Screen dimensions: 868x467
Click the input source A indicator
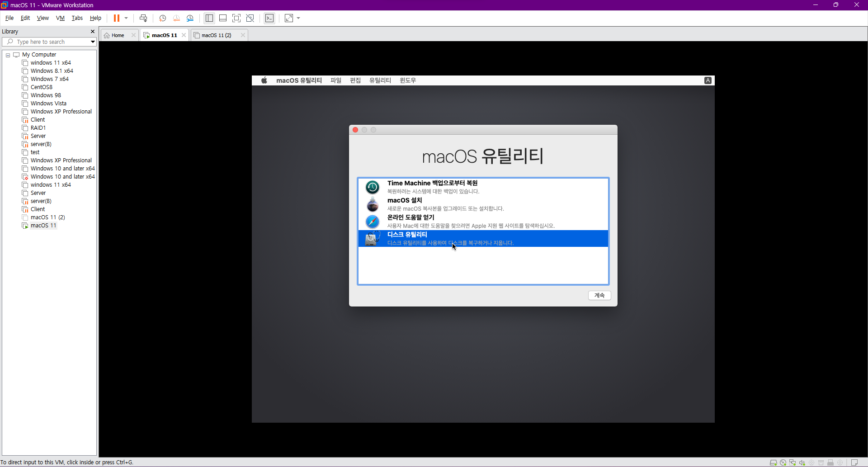708,80
